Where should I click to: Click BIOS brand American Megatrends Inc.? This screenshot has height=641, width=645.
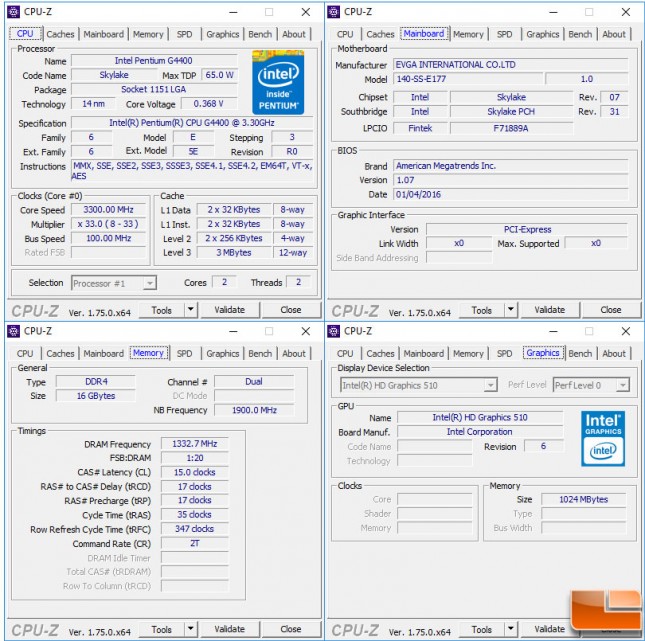[x=511, y=166]
